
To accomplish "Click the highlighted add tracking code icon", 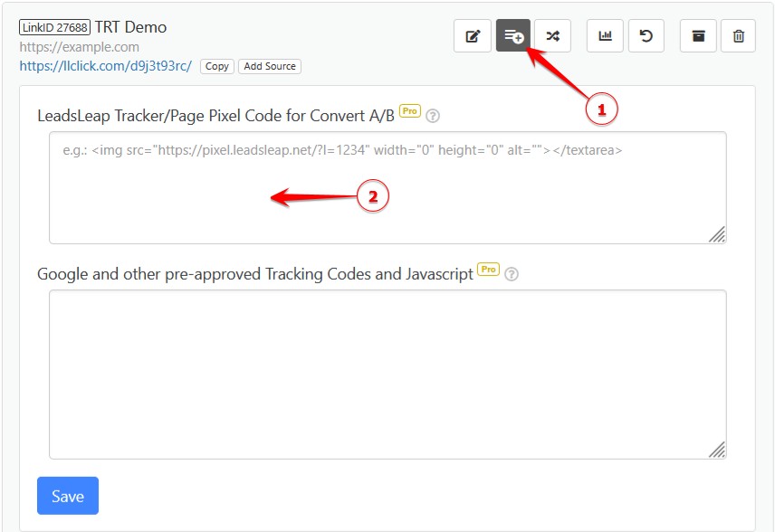I will pyautogui.click(x=513, y=35).
